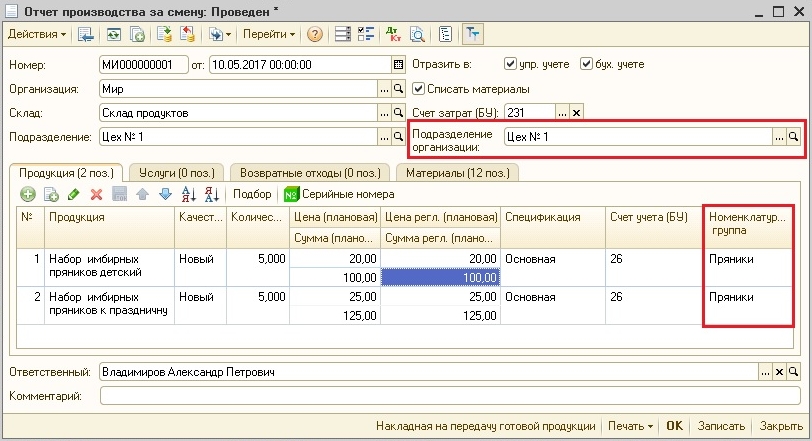Click the post document icon with green arrow

164,34
